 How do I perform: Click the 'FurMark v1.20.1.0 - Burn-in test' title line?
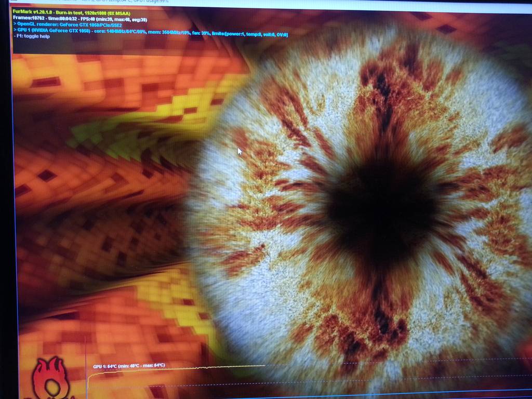tap(72, 13)
